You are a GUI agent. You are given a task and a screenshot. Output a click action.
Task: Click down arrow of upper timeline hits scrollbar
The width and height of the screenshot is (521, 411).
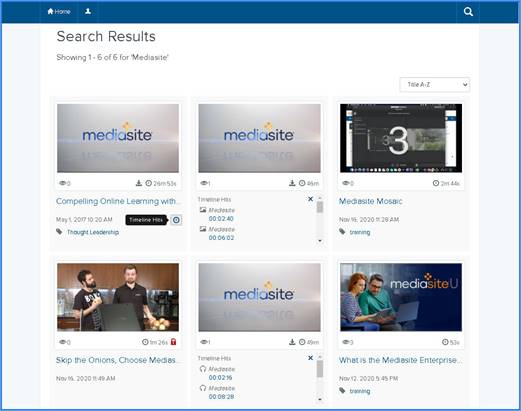pyautogui.click(x=320, y=241)
